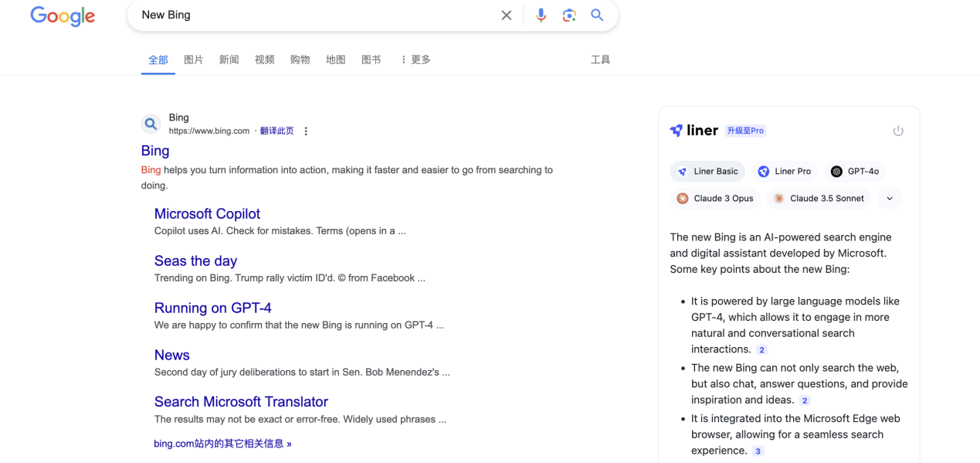The height and width of the screenshot is (463, 980).
Task: Click the 升级至Pro upgrade button
Action: click(745, 131)
